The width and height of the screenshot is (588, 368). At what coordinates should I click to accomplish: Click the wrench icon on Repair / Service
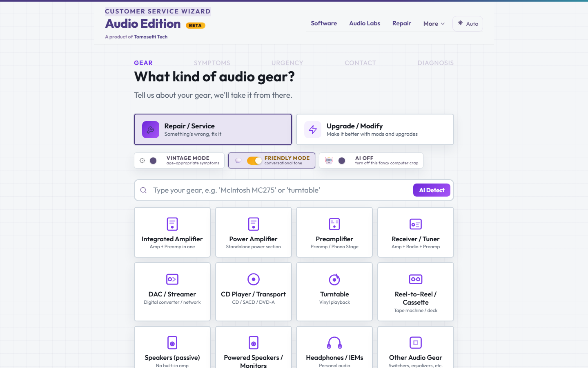coord(151,130)
